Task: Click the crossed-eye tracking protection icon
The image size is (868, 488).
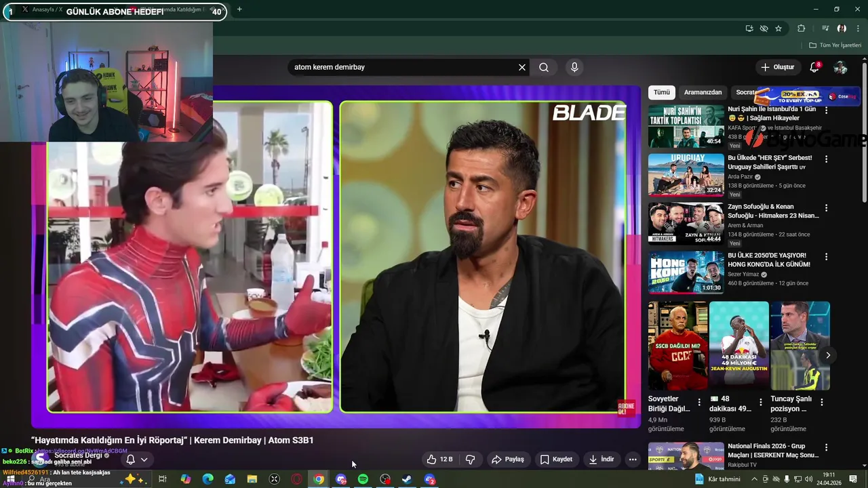Action: (764, 28)
